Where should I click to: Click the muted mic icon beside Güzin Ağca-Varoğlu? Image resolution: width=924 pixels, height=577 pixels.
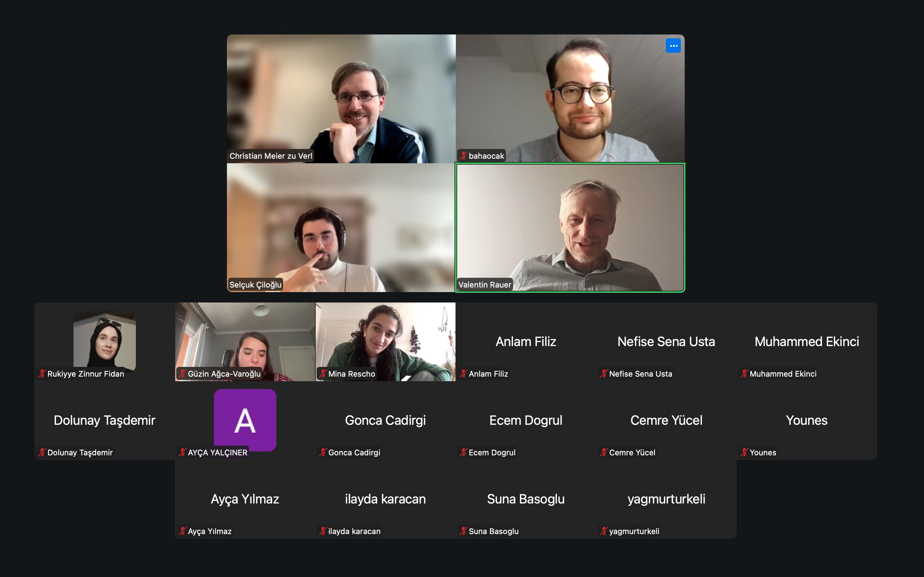(182, 374)
